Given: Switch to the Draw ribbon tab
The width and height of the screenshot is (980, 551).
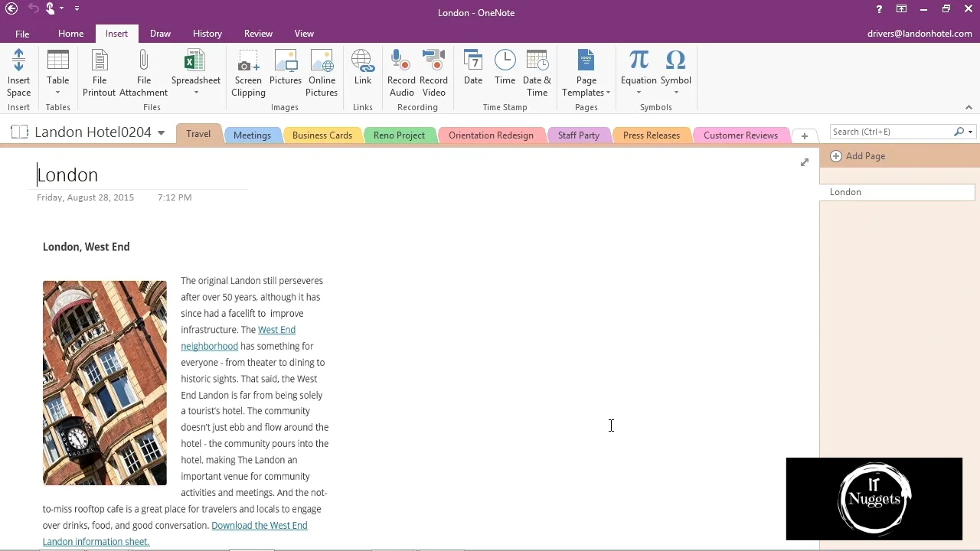Looking at the screenshot, I should point(160,34).
